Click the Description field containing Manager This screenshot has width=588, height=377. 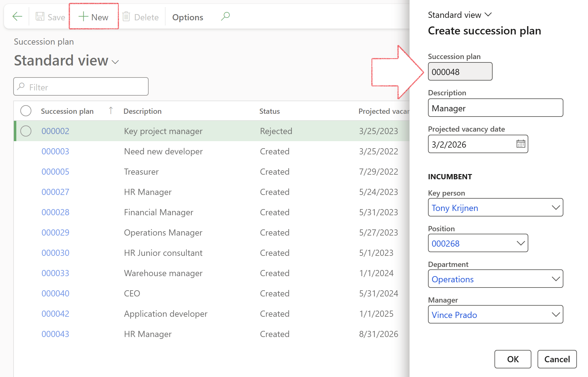495,108
